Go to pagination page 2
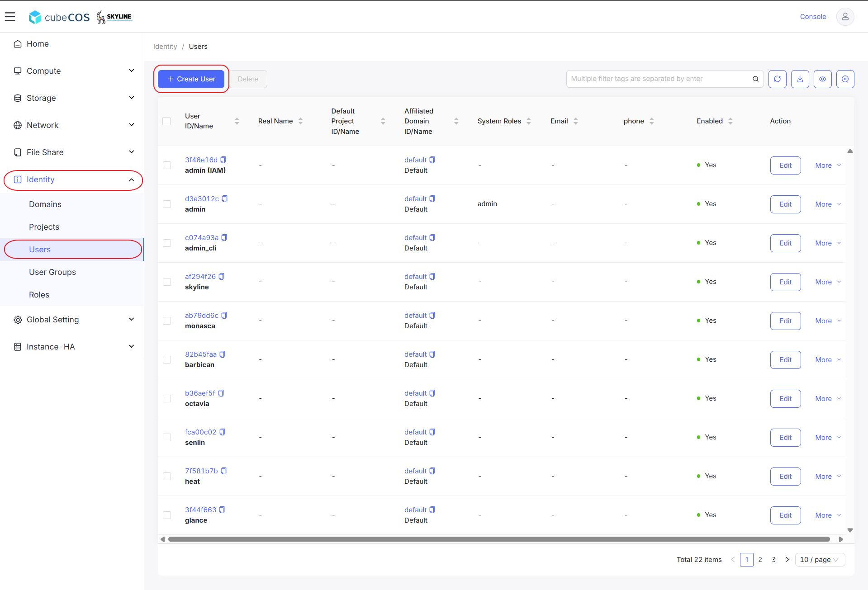Image resolution: width=868 pixels, height=590 pixels. coord(760,560)
